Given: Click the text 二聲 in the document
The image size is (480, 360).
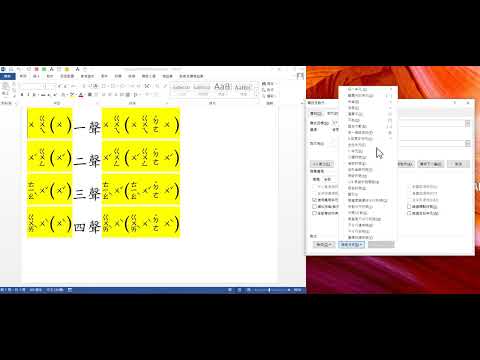Looking at the screenshot, I should [x=87, y=161].
